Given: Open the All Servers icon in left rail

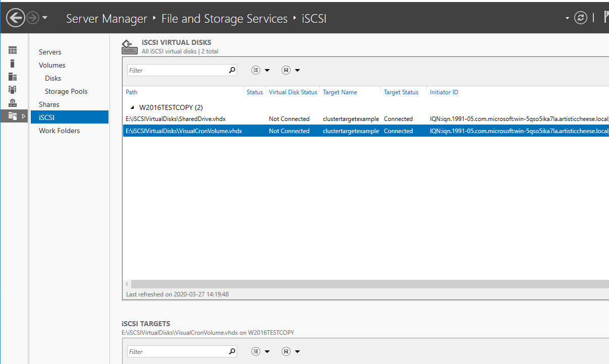Looking at the screenshot, I should [13, 77].
